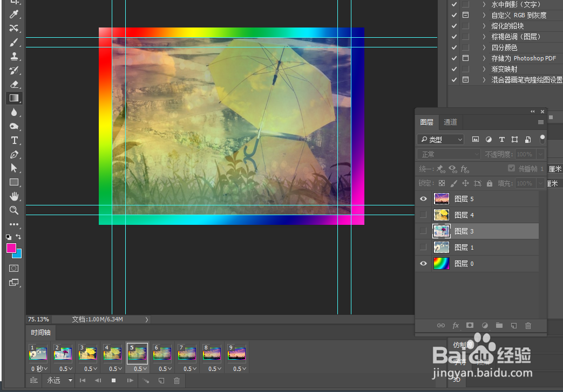Click the 时间轴 panel tab
Image resolution: width=563 pixels, height=392 pixels.
point(40,332)
